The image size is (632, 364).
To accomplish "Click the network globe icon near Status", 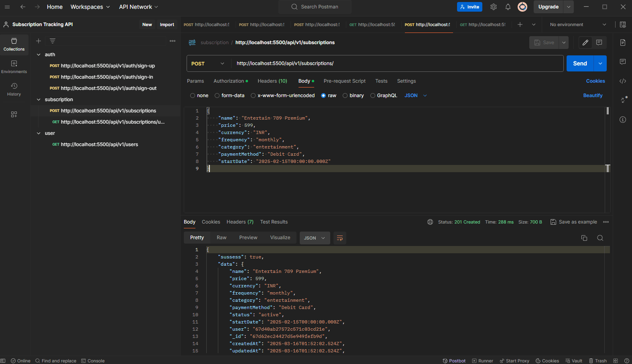I will [x=430, y=222].
